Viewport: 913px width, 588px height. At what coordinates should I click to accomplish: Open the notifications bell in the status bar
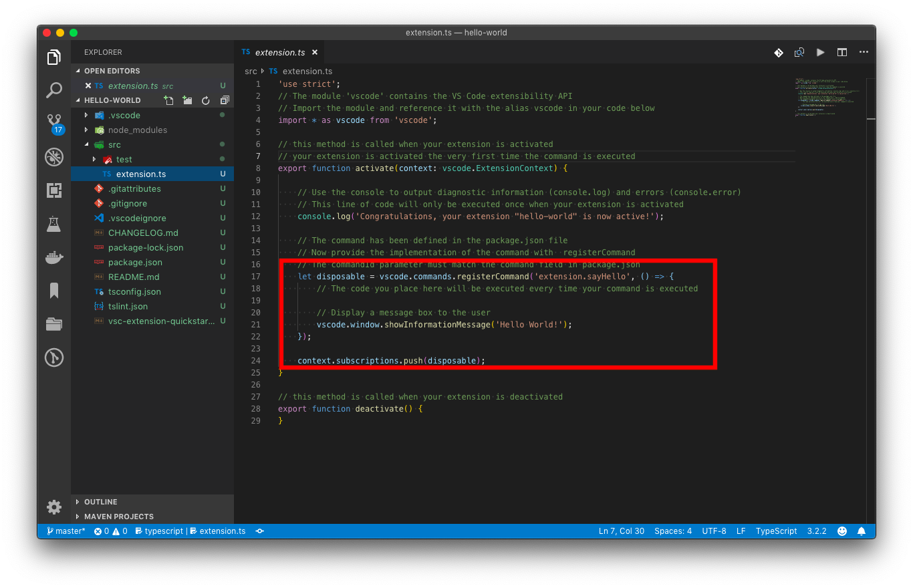tap(861, 531)
